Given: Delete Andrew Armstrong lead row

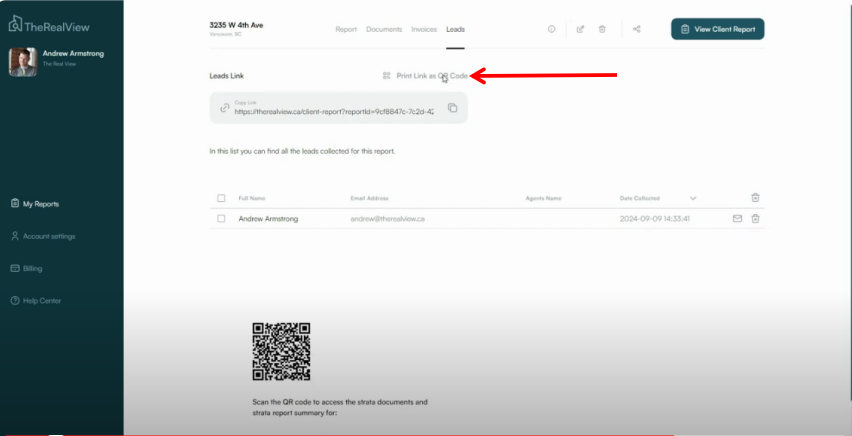Looking at the screenshot, I should (x=756, y=218).
